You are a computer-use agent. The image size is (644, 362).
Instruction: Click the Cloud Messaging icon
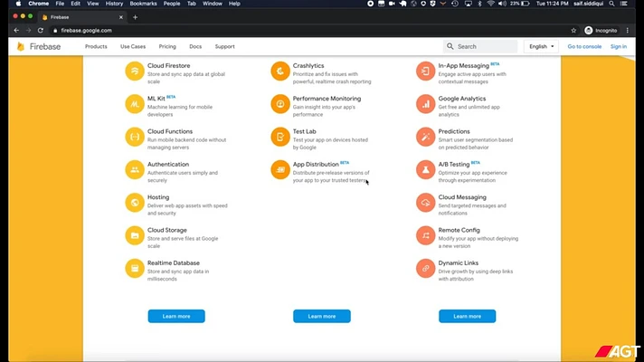coord(425,203)
